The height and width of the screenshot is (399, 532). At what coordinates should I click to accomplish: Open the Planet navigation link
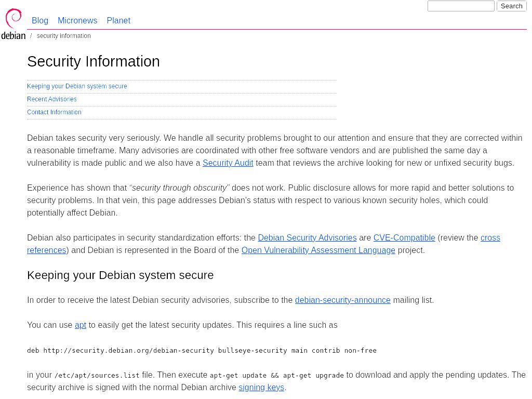click(x=118, y=21)
